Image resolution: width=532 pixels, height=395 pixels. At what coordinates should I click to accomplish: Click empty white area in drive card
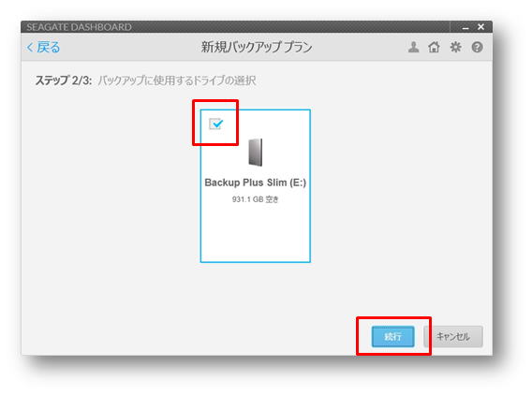(256, 234)
